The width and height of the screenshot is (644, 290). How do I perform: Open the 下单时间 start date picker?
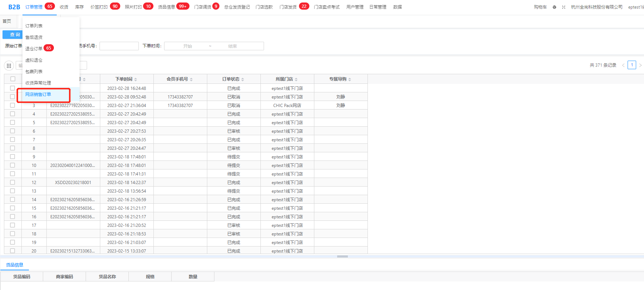(x=188, y=46)
